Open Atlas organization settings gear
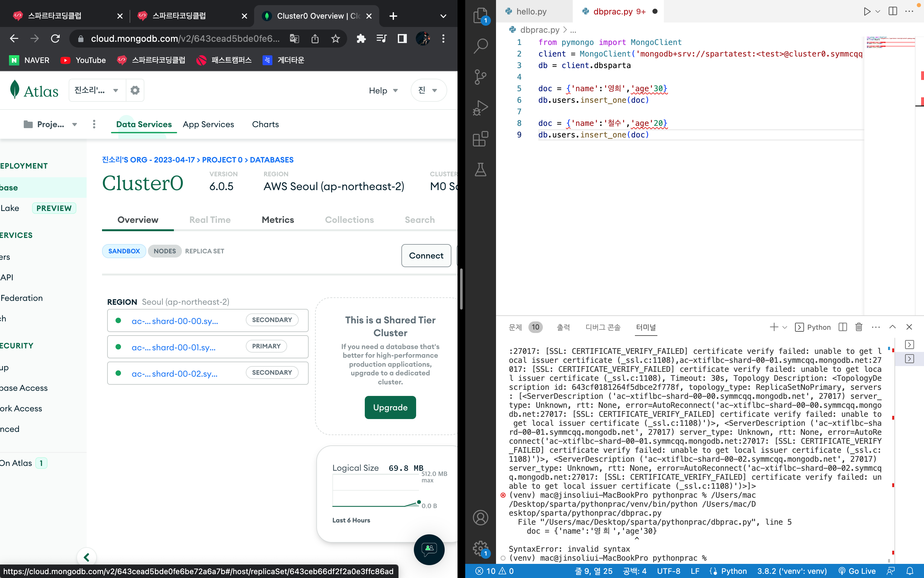The height and width of the screenshot is (578, 924). click(x=135, y=90)
